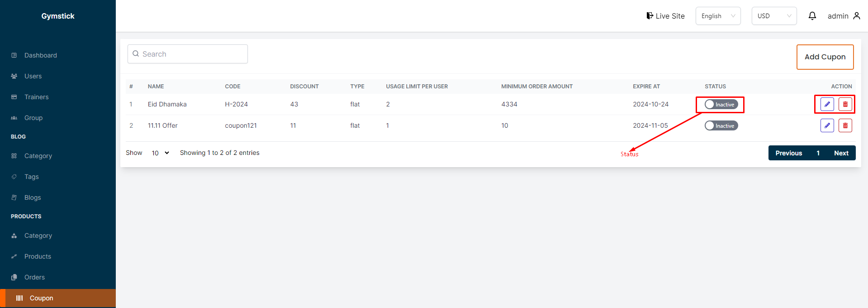Toggle status switch for Eid Dhamaka coupon
This screenshot has width=868, height=308.
click(721, 104)
